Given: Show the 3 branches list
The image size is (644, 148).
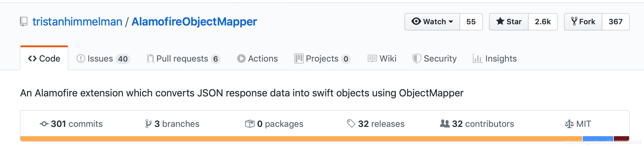Looking at the screenshot, I should click(172, 124).
